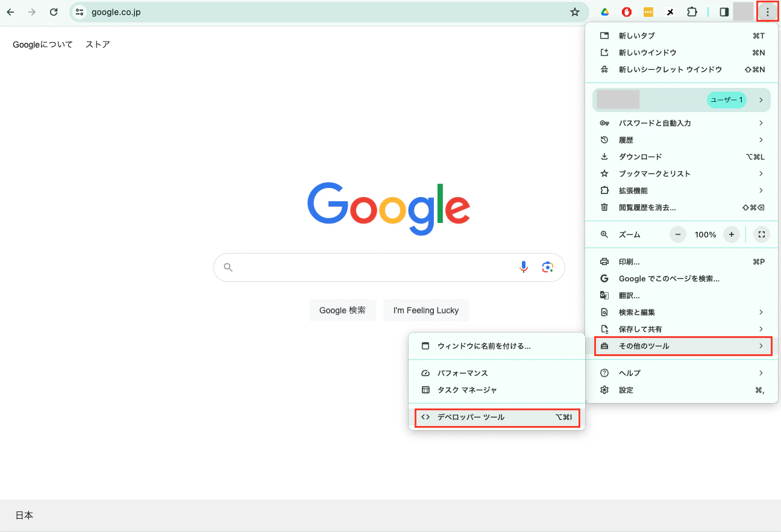The image size is (781, 532).
Task: Zoom out with the minus button
Action: click(x=678, y=234)
